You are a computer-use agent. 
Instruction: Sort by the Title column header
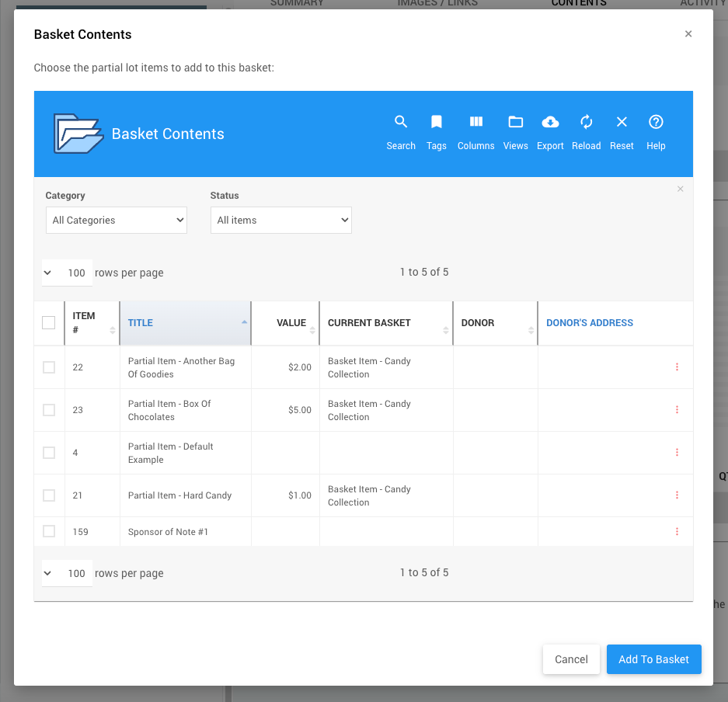click(141, 323)
